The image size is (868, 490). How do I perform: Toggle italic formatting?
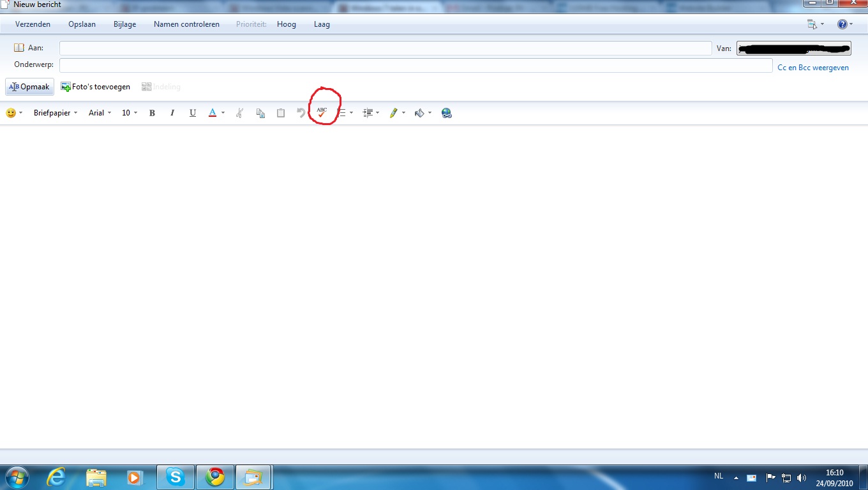pos(172,113)
